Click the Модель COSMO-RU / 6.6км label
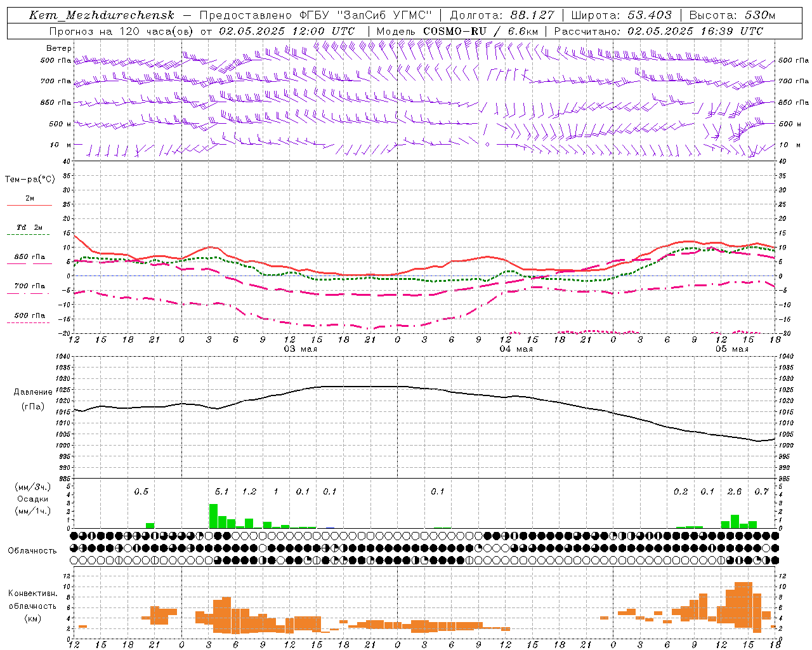This screenshot has height=650, width=812. point(457,31)
